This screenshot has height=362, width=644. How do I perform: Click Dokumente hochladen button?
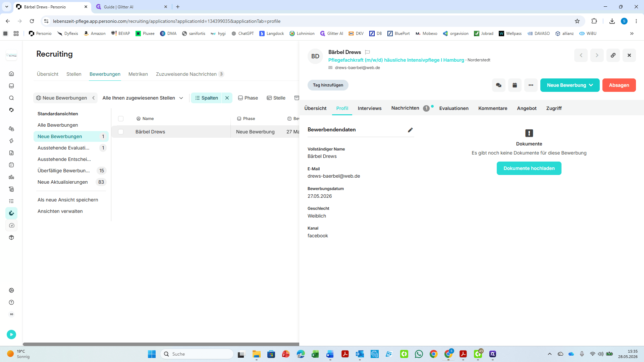tap(529, 168)
